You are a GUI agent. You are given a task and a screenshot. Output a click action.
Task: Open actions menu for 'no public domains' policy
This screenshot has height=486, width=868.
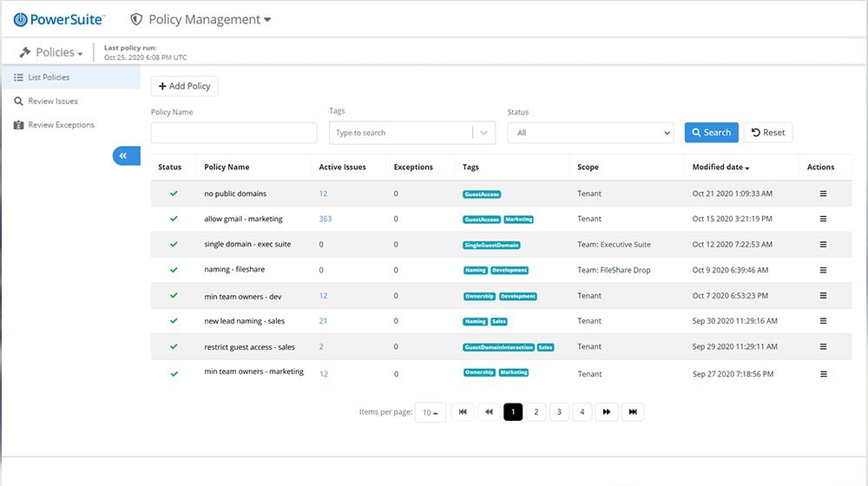823,194
